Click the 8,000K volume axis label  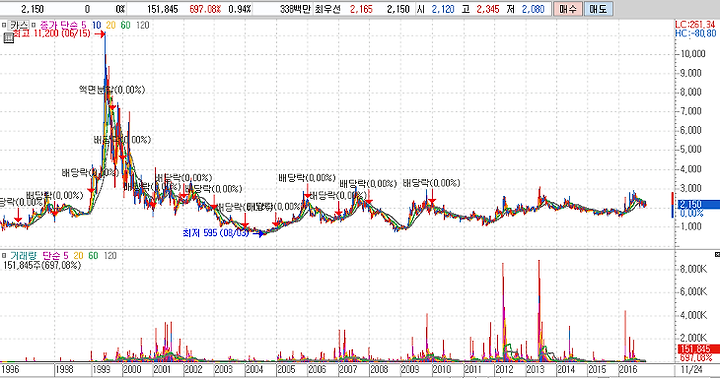point(693,269)
